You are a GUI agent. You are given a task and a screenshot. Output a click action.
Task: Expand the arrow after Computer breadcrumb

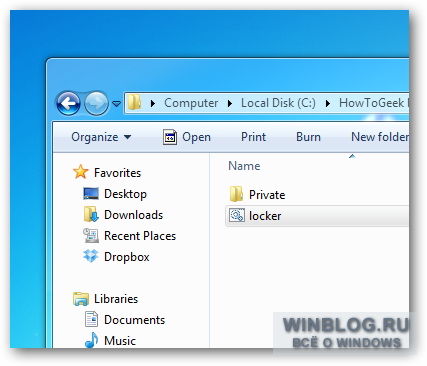coord(230,104)
